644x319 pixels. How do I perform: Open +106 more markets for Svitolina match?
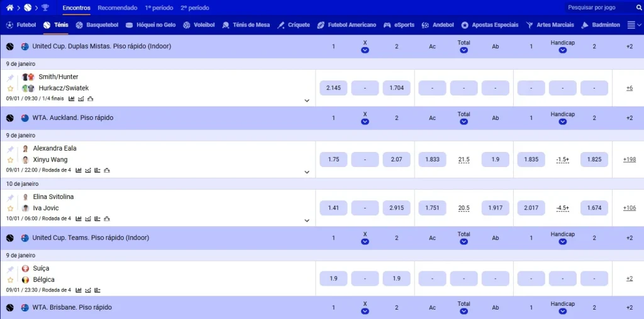pyautogui.click(x=629, y=208)
